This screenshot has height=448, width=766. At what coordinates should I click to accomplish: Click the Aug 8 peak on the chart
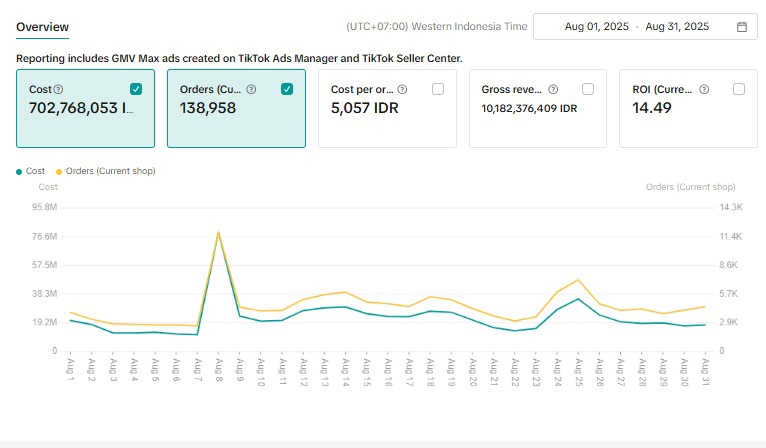[218, 233]
